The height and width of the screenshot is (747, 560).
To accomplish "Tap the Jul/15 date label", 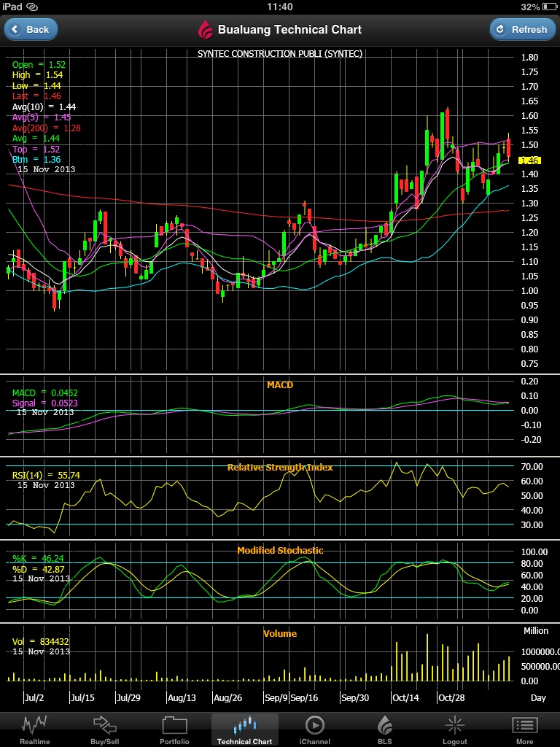I will pos(82,698).
